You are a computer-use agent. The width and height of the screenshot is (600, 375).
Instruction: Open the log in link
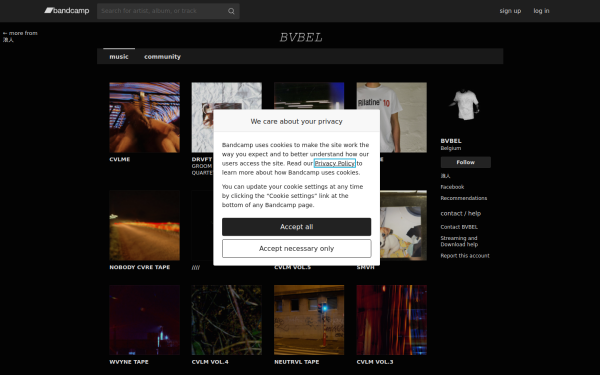541,11
